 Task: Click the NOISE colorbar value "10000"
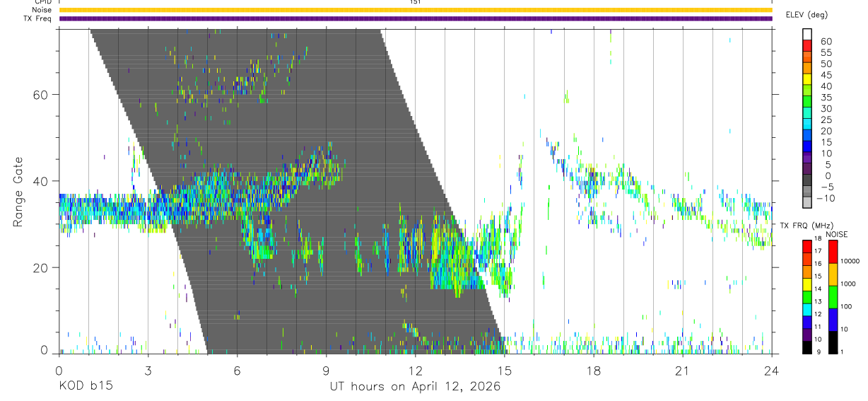point(849,261)
